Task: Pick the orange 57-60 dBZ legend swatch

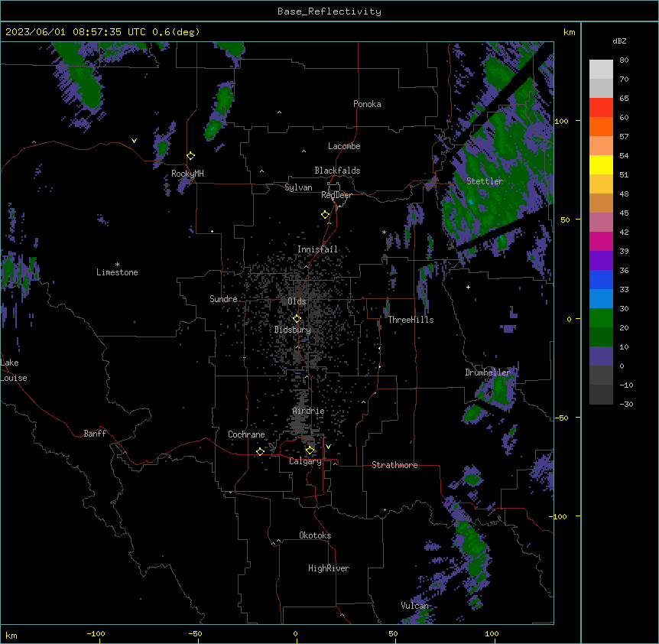Action: click(601, 126)
